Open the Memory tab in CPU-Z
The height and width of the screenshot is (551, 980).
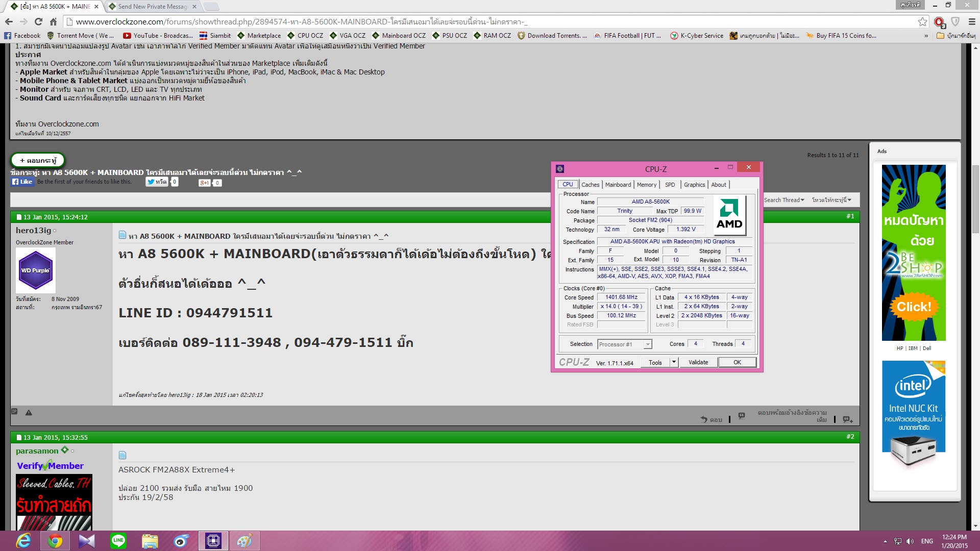click(646, 185)
